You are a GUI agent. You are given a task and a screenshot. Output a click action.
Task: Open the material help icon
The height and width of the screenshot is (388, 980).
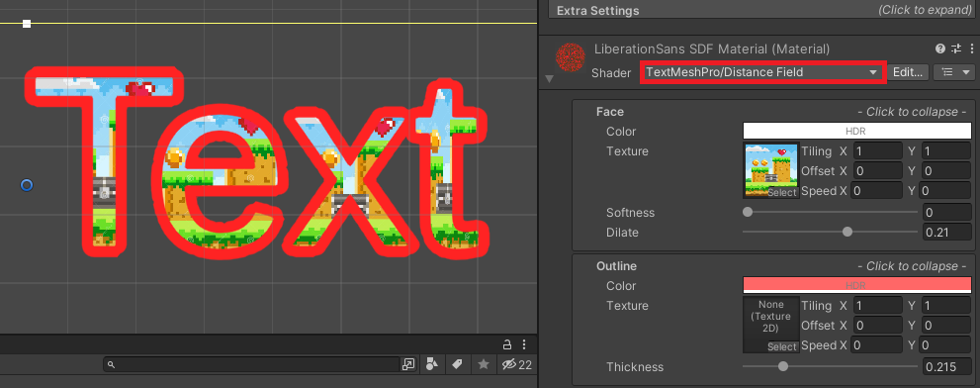940,48
